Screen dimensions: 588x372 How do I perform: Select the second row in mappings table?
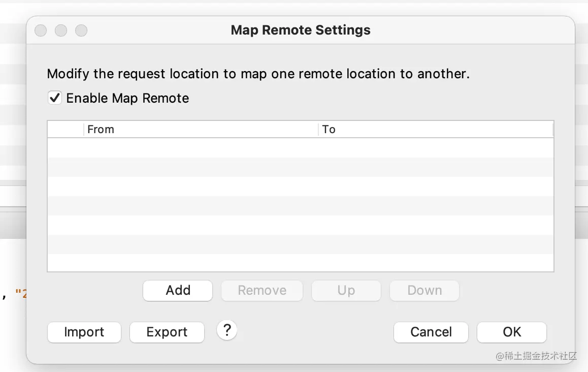(300, 167)
